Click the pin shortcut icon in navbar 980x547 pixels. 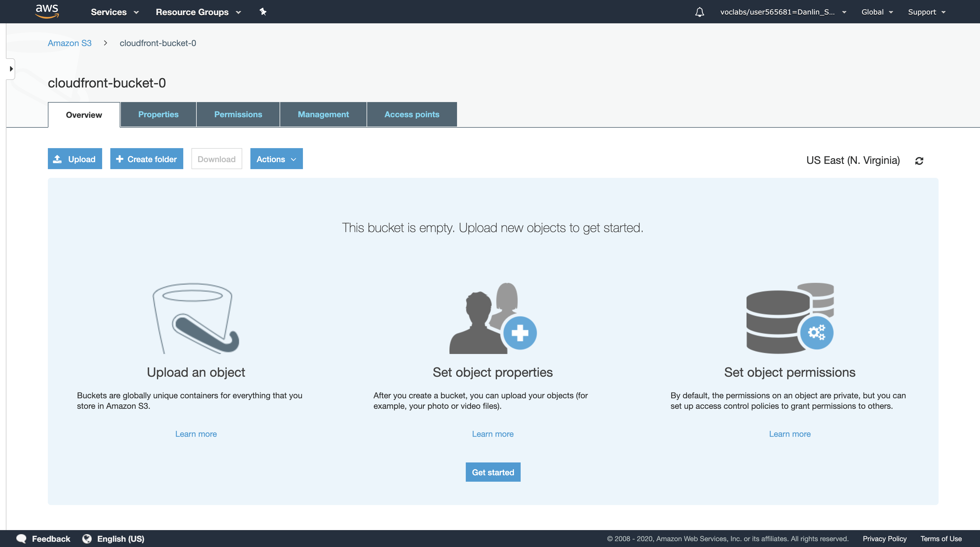click(263, 12)
